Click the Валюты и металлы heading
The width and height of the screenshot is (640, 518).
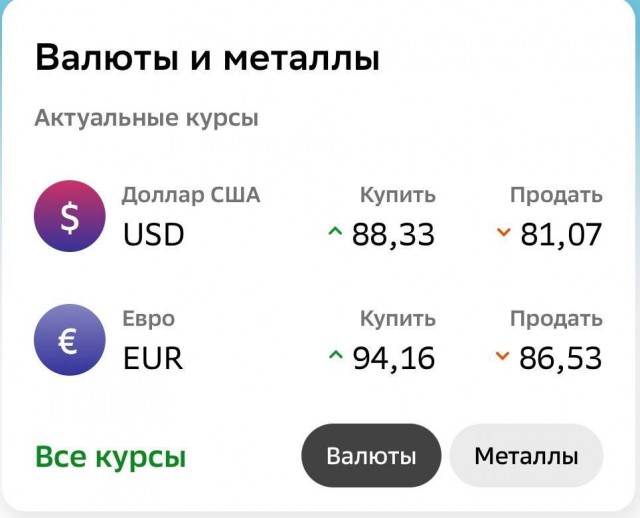(x=207, y=57)
